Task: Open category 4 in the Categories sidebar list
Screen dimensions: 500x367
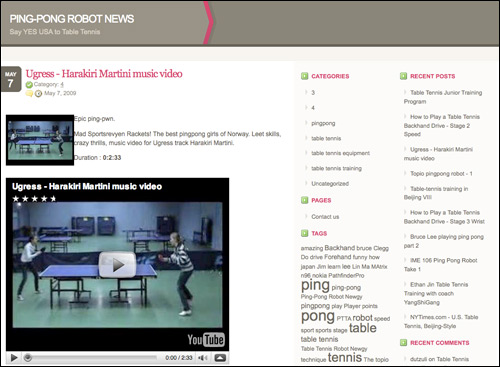Action: tap(313, 108)
